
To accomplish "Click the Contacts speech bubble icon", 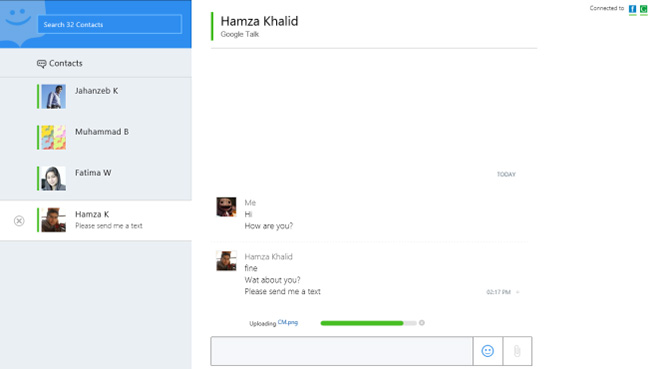I will [x=41, y=64].
